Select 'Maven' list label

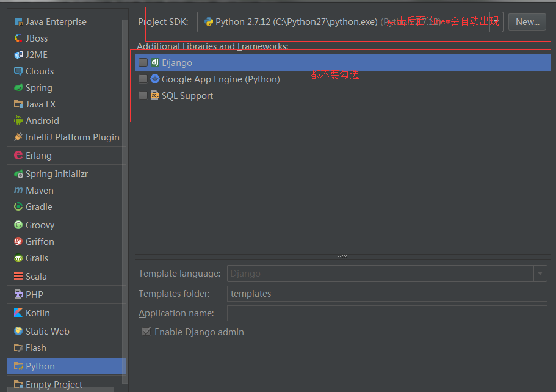(40, 190)
